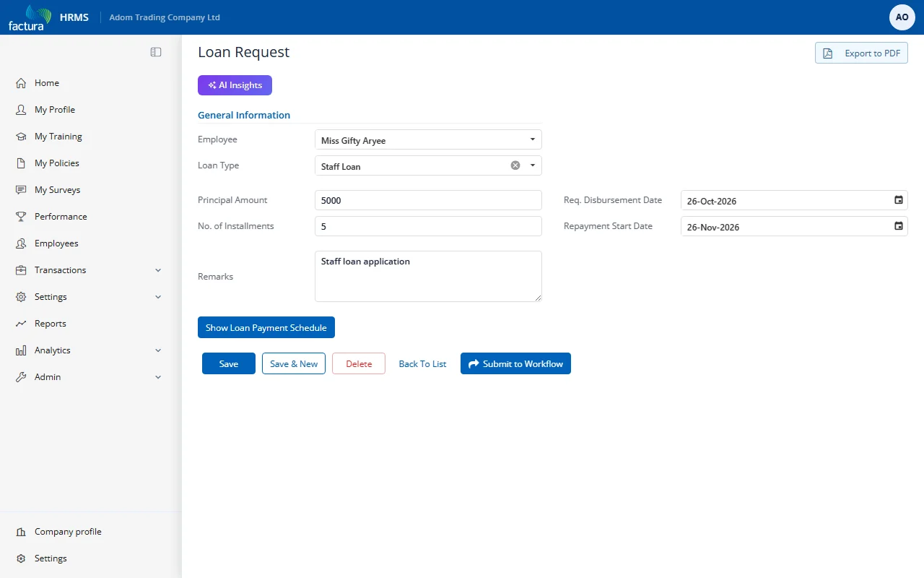Collapse the sidebar panel icon
924x578 pixels.
pyautogui.click(x=156, y=52)
